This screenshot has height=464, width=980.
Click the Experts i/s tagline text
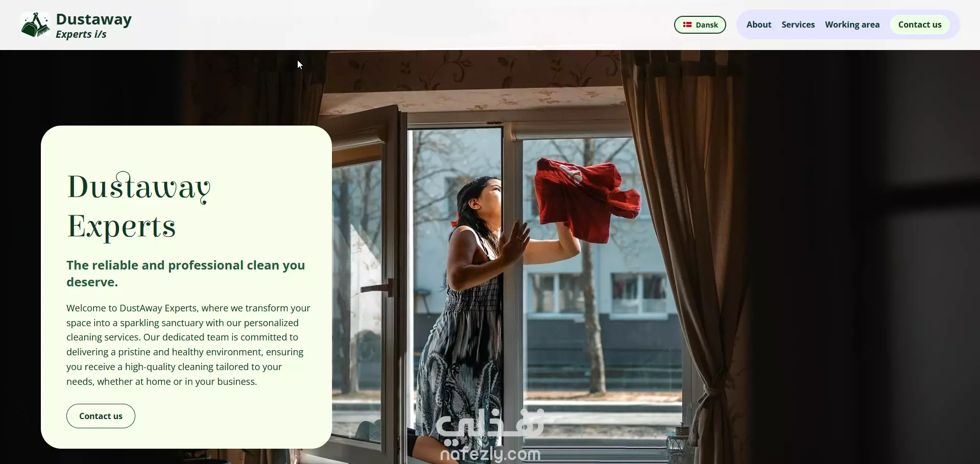pyautogui.click(x=81, y=34)
